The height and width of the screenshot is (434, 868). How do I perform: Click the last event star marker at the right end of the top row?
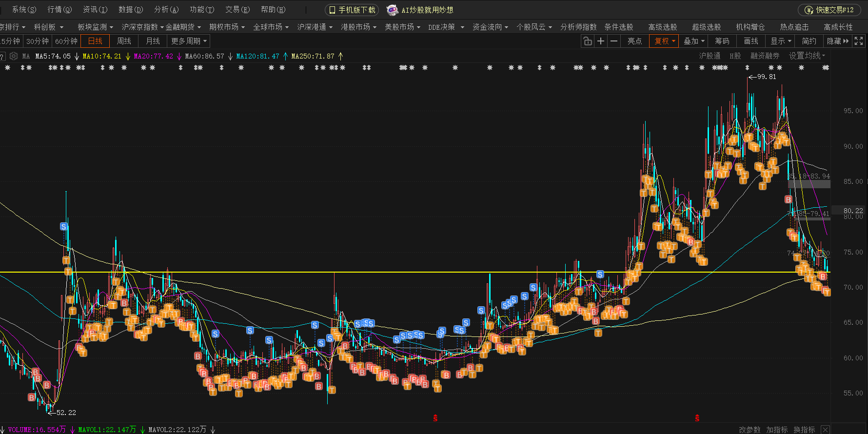(826, 68)
